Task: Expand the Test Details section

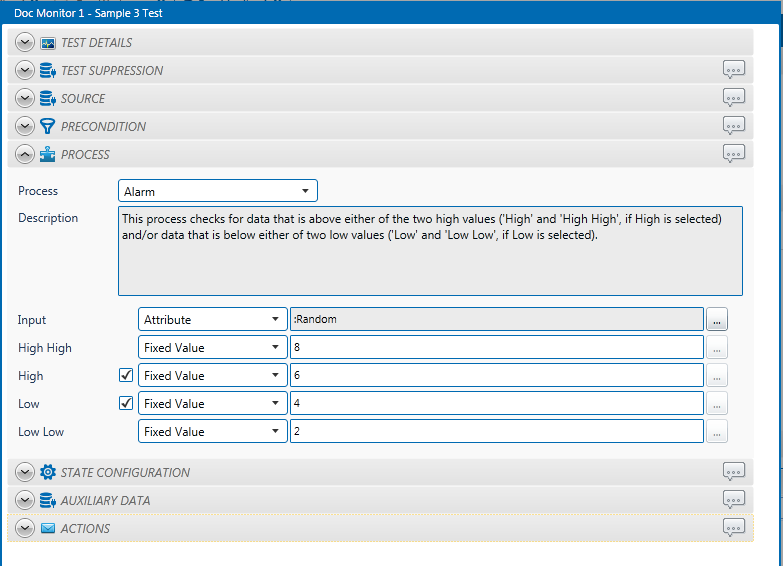Action: [x=25, y=43]
